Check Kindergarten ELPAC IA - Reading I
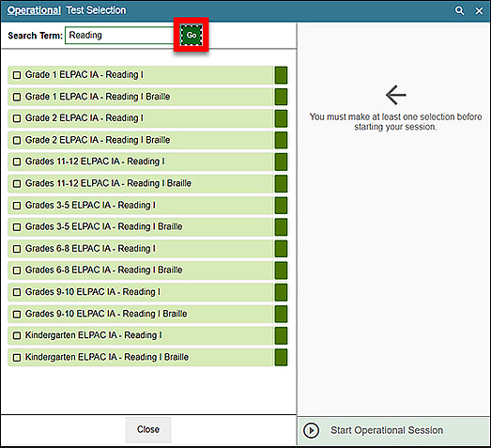 click(x=17, y=335)
